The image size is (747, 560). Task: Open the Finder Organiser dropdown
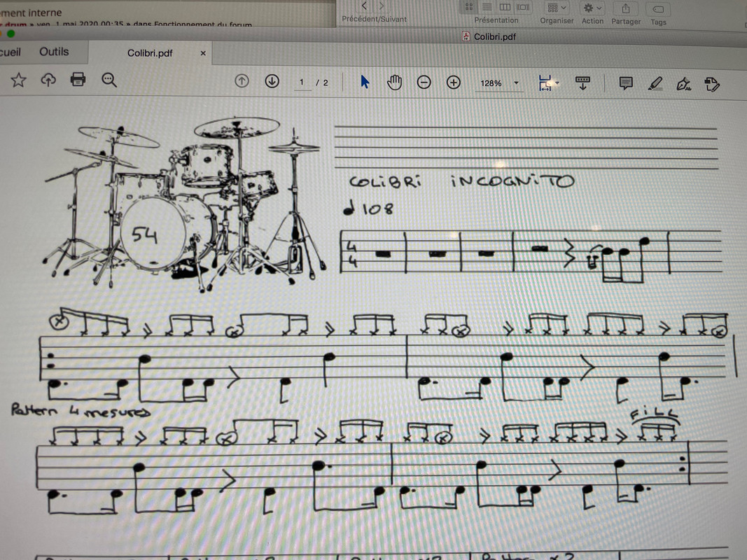557,8
